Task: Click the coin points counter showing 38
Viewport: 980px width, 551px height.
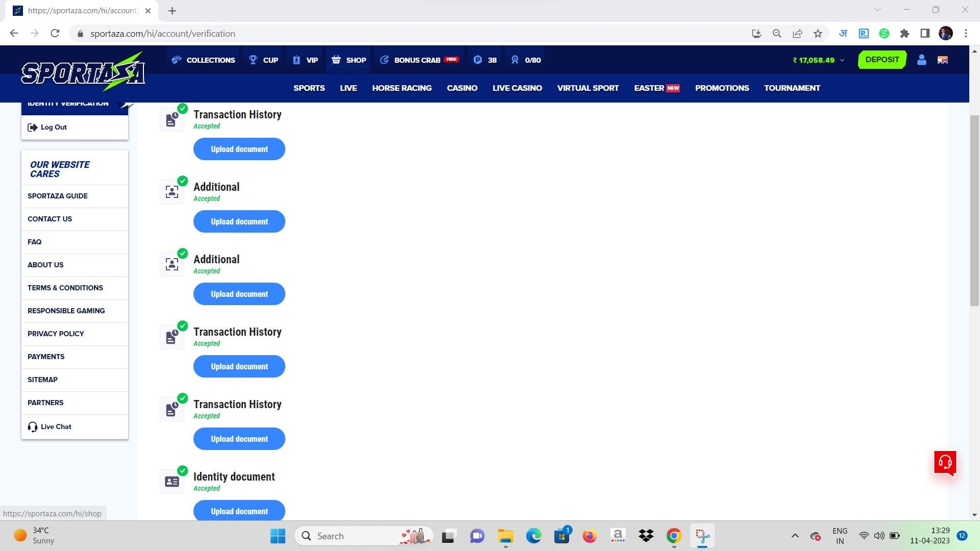Action: pyautogui.click(x=485, y=60)
